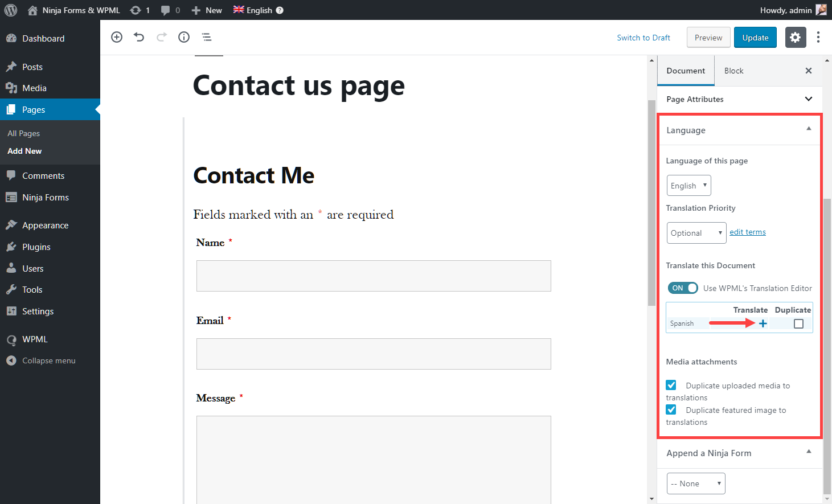Open content structure info icon
Viewport: 832px width, 504px height.
tap(184, 37)
